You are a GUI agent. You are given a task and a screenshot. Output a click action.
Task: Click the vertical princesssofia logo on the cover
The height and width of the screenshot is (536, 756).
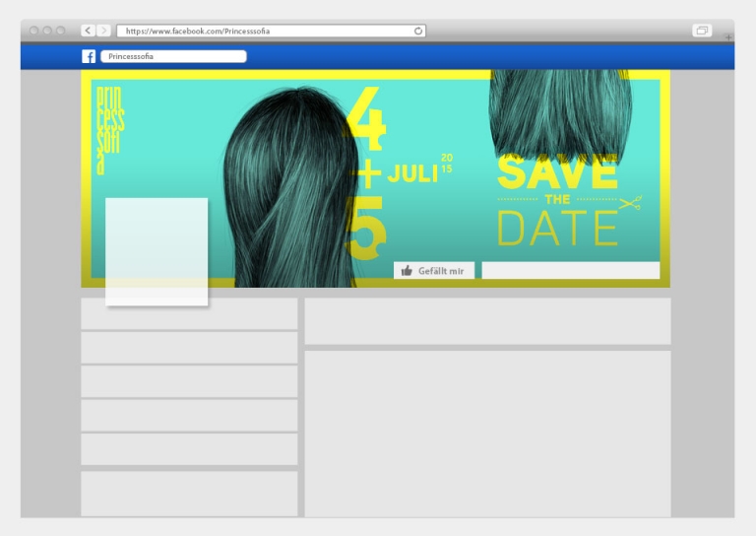(109, 129)
